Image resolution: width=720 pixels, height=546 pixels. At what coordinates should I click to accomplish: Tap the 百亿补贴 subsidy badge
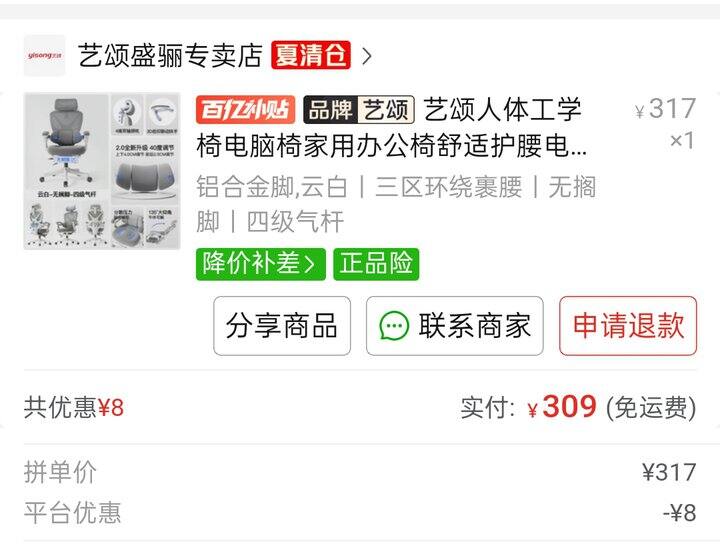tap(245, 109)
